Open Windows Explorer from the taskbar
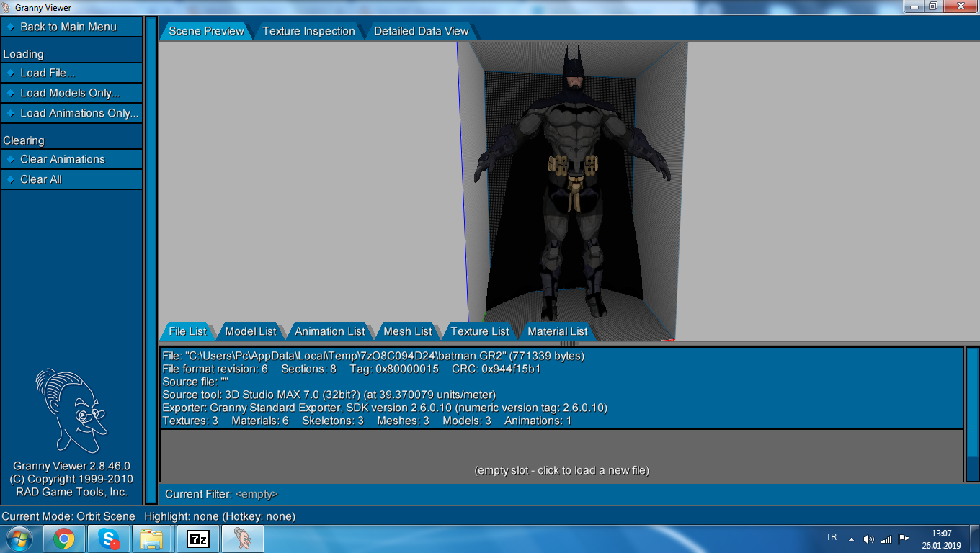Viewport: 980px width, 553px height. coord(152,539)
